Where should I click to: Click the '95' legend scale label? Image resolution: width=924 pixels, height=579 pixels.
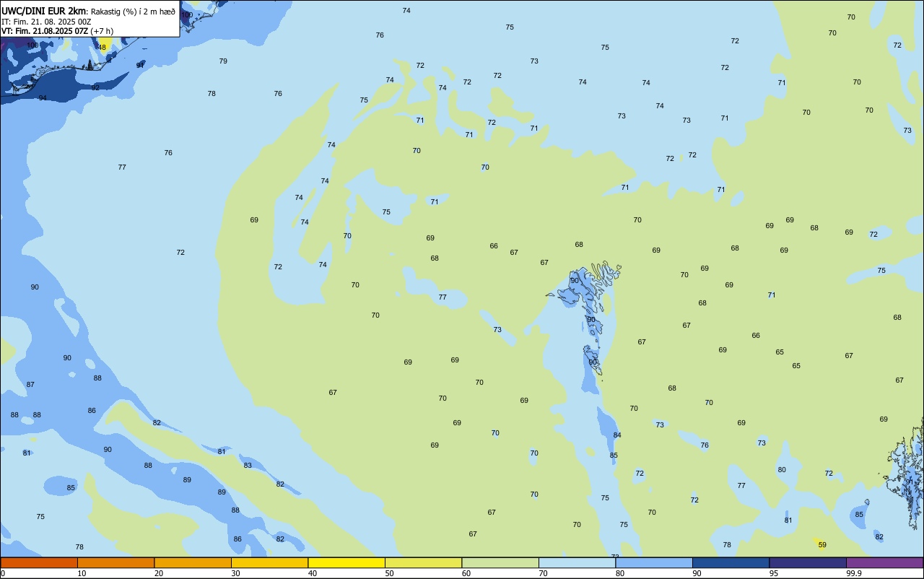774,573
